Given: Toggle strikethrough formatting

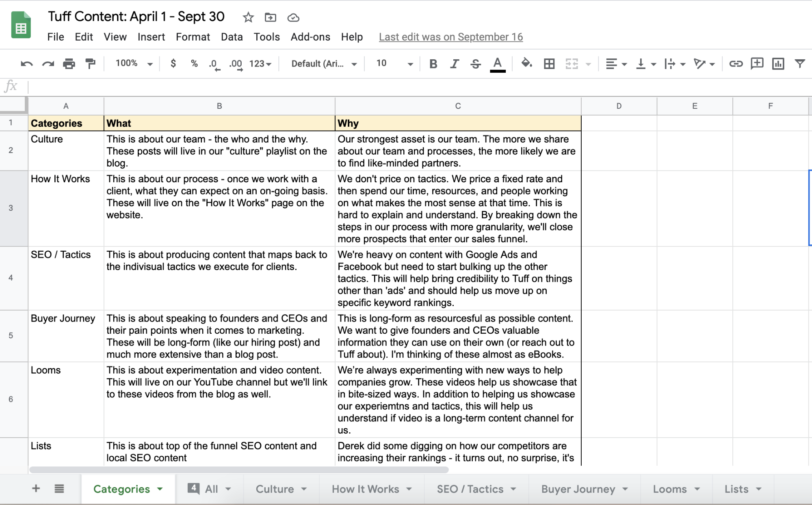Looking at the screenshot, I should (x=476, y=64).
